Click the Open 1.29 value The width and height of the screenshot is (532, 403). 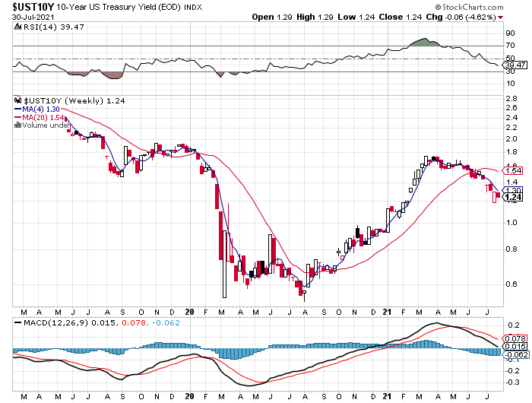272,17
